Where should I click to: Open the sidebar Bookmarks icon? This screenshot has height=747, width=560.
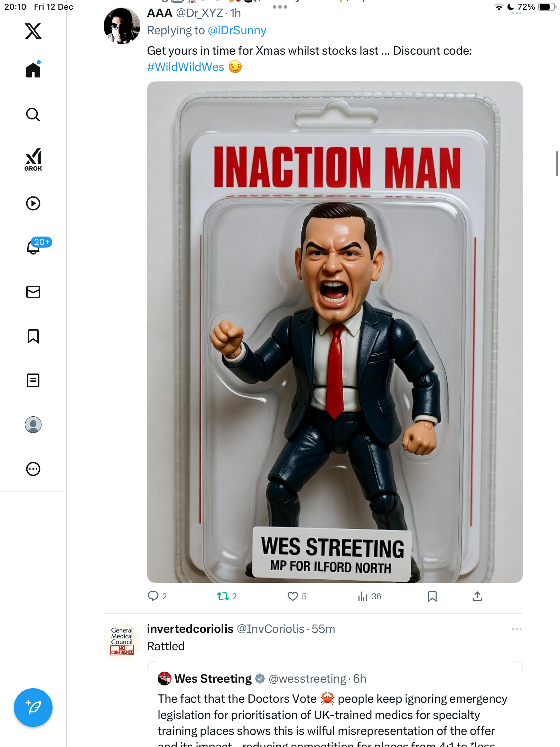[x=33, y=336]
